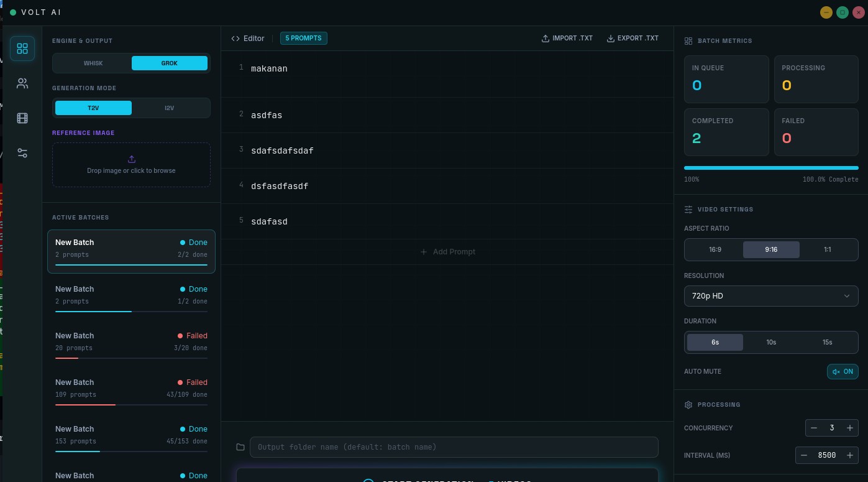Toggle the Auto Mute ON switch
868x482 pixels.
pos(843,371)
